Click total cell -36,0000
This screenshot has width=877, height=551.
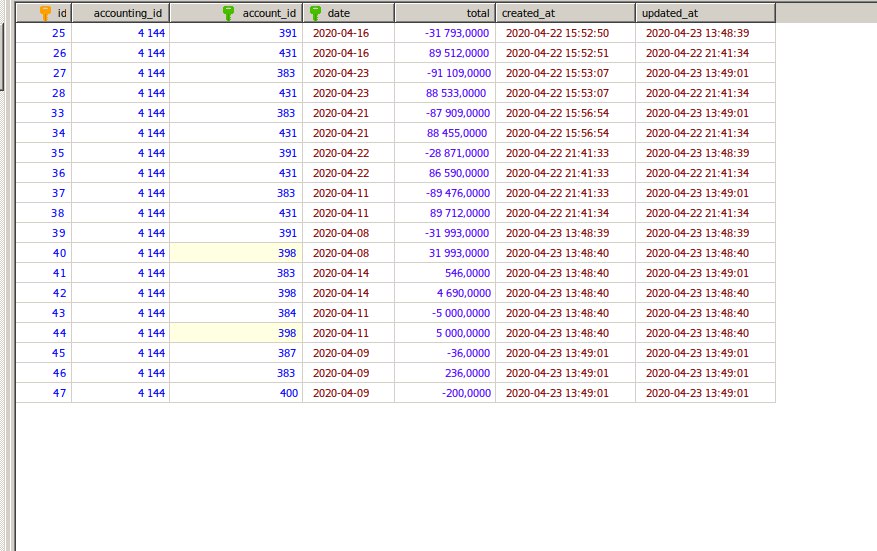pos(445,353)
